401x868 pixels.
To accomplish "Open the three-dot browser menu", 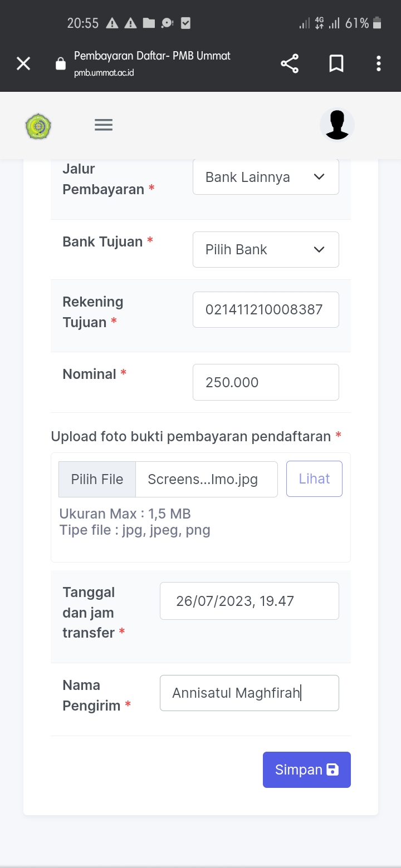I will (379, 64).
